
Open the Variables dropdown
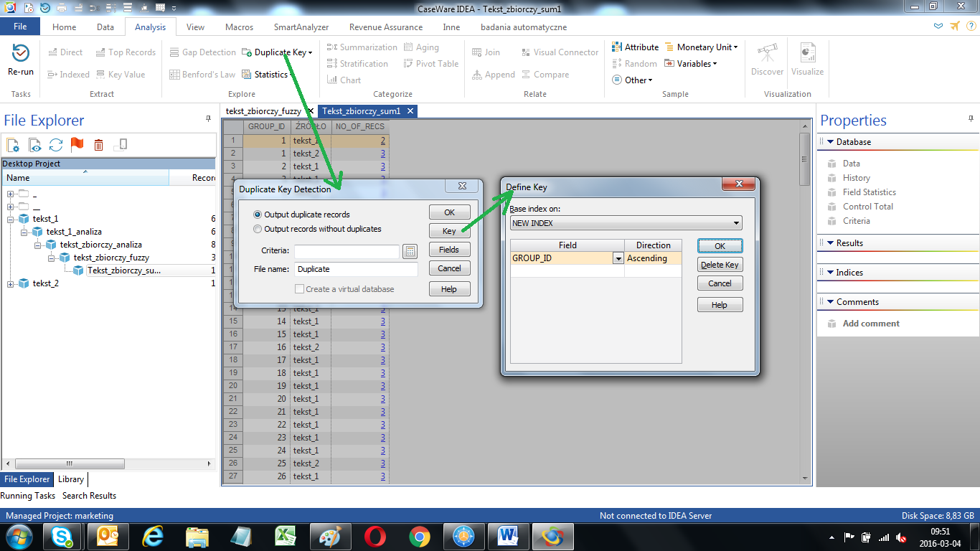690,64
